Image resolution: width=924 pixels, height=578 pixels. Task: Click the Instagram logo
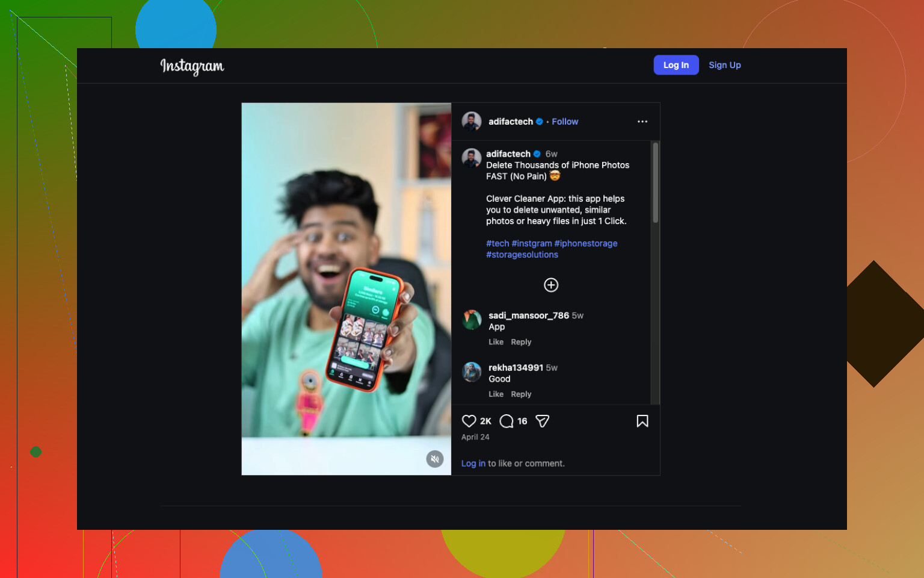coord(192,66)
